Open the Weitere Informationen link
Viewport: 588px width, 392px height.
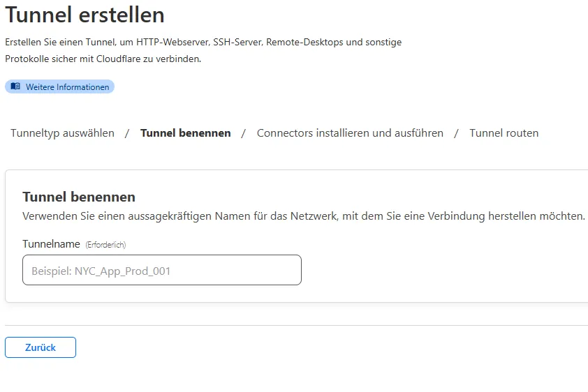point(67,87)
